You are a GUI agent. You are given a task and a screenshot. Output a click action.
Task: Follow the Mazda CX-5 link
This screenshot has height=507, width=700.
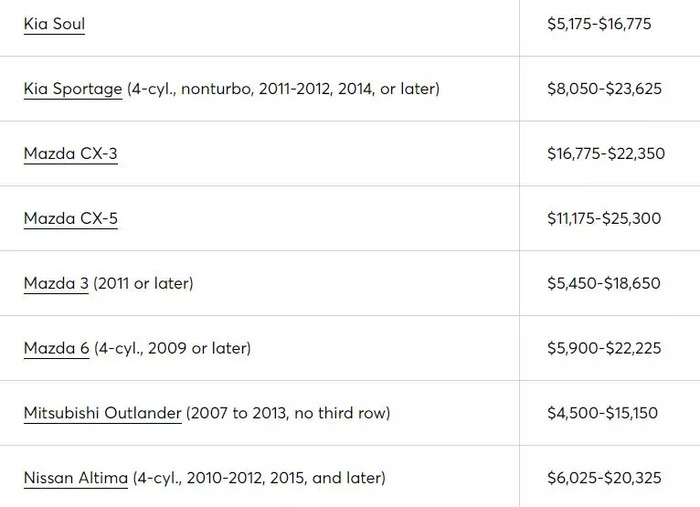tap(70, 218)
